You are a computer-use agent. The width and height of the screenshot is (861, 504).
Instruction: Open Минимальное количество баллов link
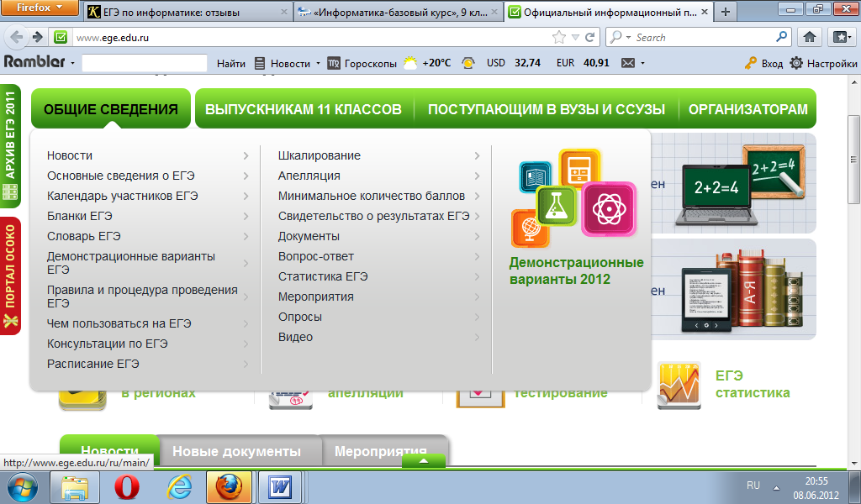pos(372,197)
